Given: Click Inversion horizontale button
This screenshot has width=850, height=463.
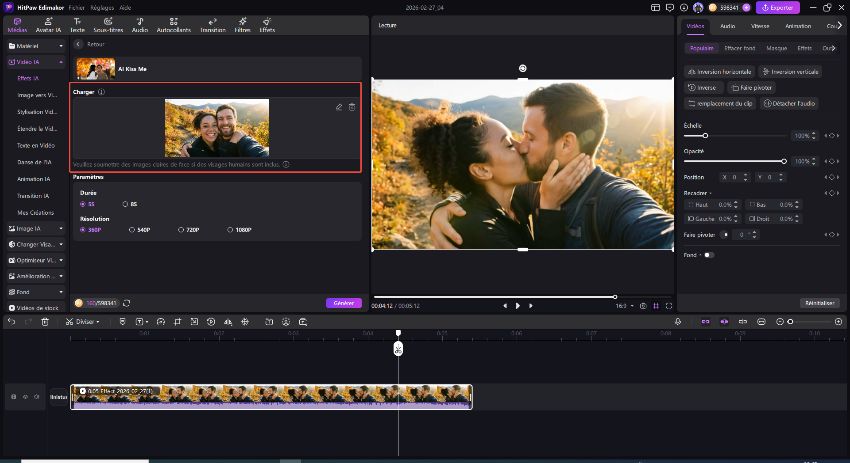Looking at the screenshot, I should coord(719,72).
